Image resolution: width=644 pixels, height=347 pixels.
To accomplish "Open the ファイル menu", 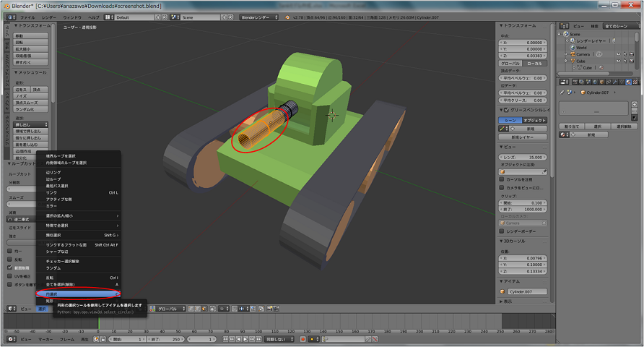I will pyautogui.click(x=27, y=16).
